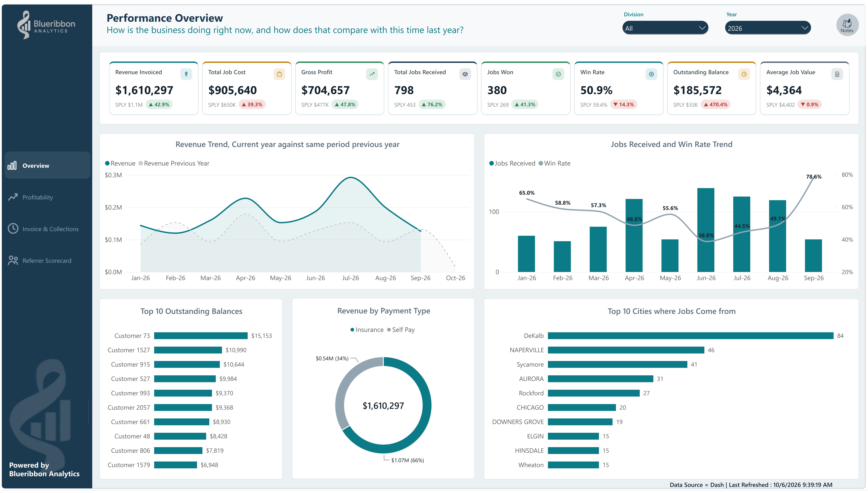The image size is (868, 493).
Task: Click the "78.6%" win rate data label
Action: 814,177
